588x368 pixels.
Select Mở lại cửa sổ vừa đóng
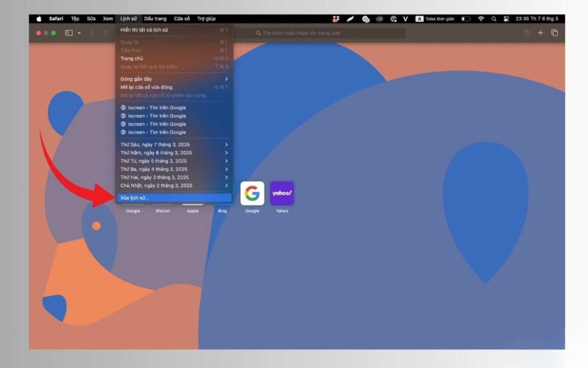pos(146,87)
